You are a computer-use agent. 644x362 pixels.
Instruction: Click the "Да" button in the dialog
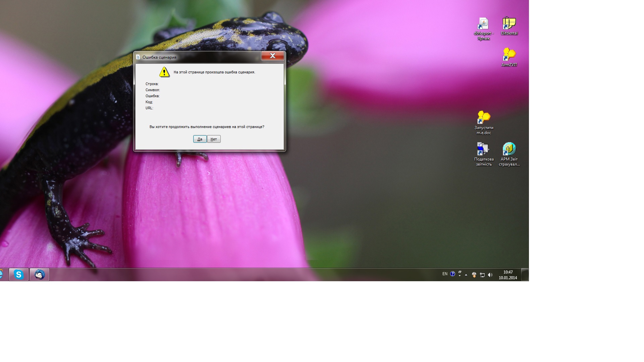point(200,139)
